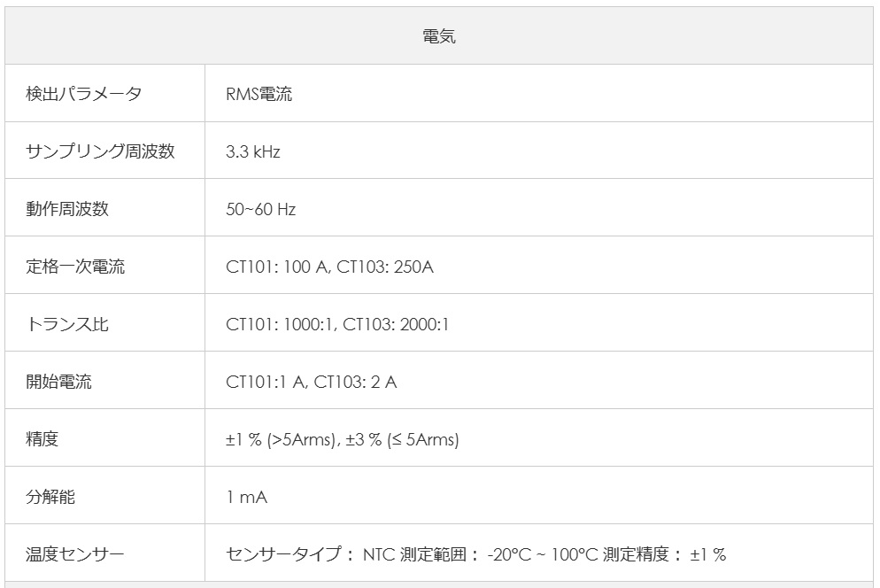The image size is (880, 588).
Task: Select the RMS電流 value text
Action: (259, 94)
